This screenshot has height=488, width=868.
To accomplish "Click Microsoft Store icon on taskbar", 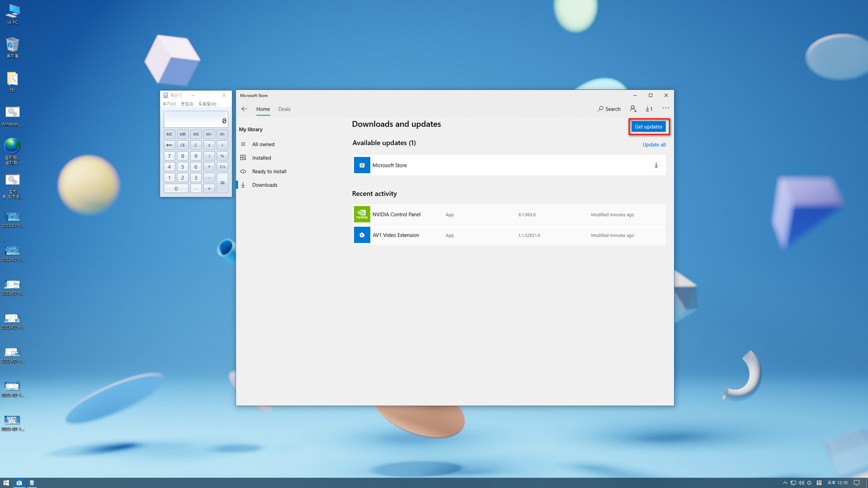I will (x=19, y=483).
